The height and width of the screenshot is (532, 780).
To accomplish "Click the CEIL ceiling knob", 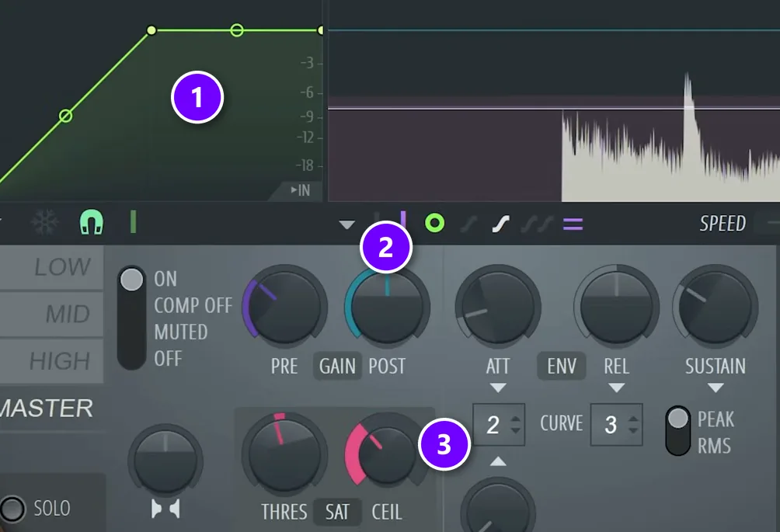I will pos(387,454).
